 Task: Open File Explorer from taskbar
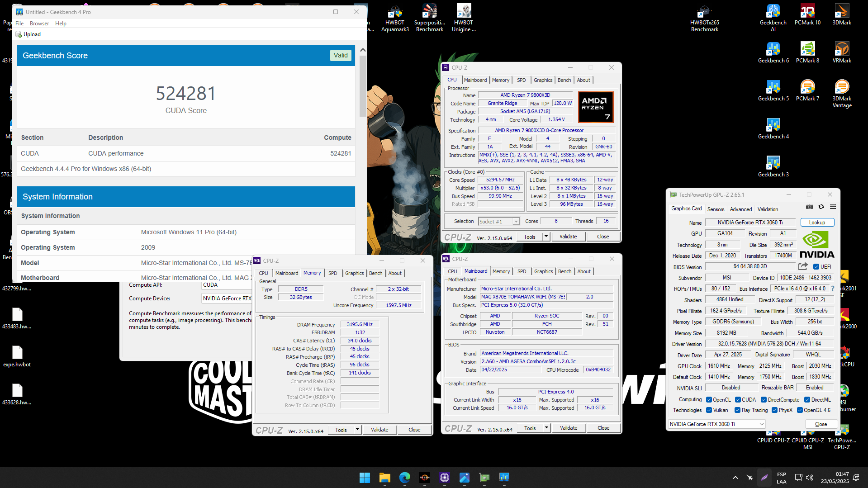point(384,477)
